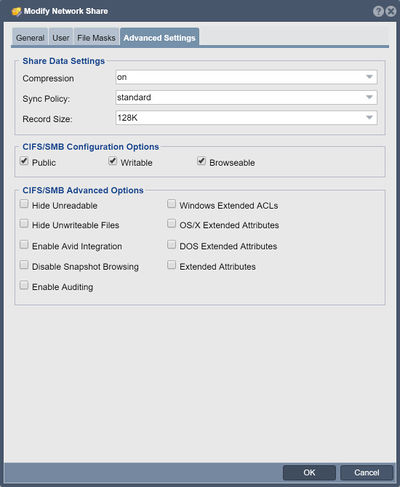Confirm changes with the OK button

[309, 472]
